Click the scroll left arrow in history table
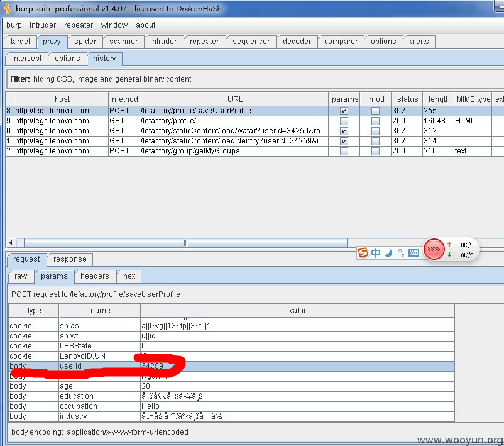504x446 pixels. [x=11, y=243]
